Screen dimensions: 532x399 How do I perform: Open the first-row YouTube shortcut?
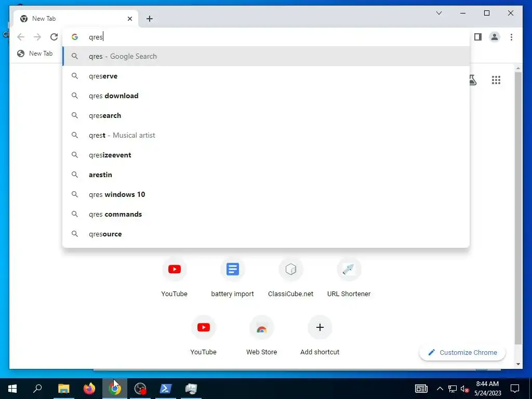[x=175, y=277]
